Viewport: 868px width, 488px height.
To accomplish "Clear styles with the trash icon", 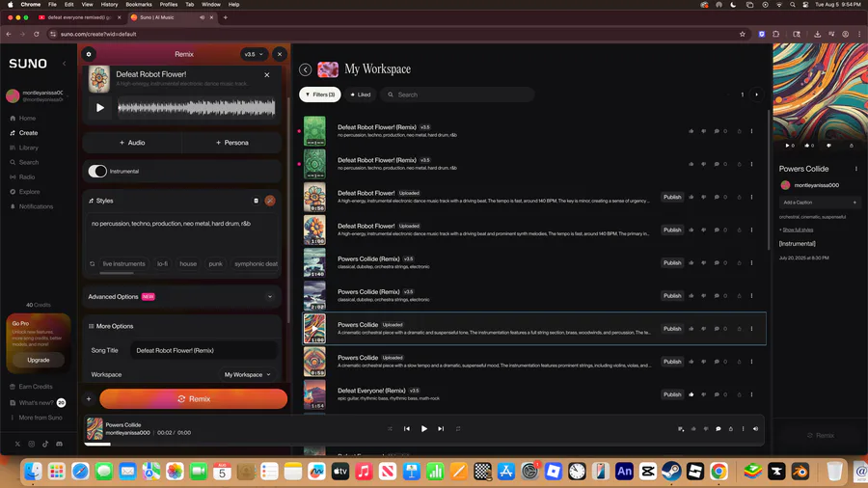I will coord(256,201).
